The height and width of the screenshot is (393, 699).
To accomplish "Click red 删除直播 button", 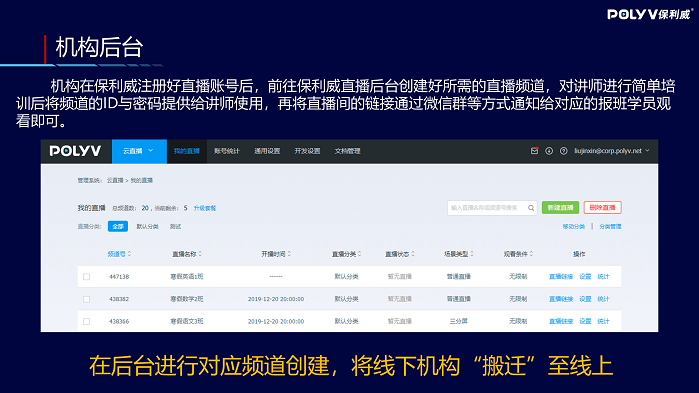I will pos(602,208).
